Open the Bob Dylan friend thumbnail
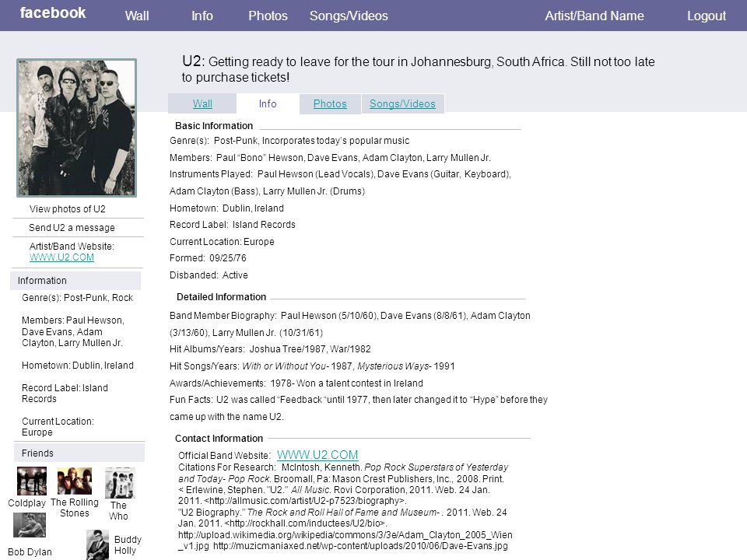 point(30,525)
